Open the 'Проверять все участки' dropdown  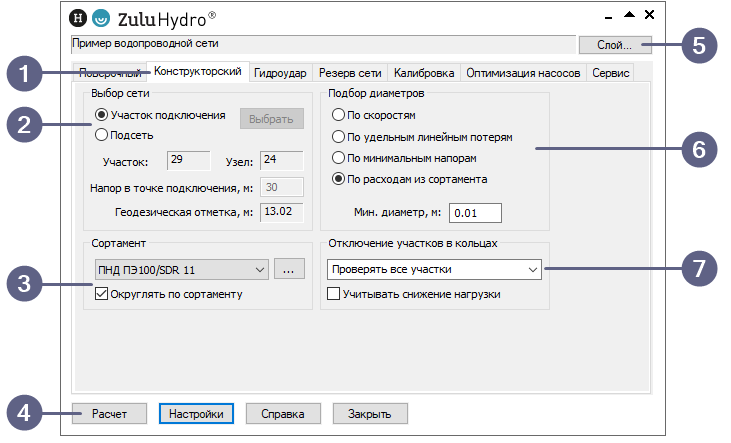coord(434,269)
